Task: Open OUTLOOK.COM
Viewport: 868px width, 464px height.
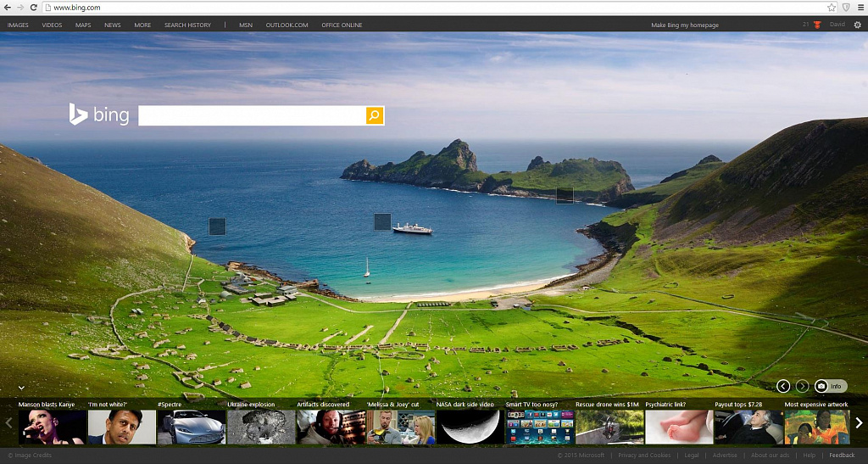Action: tap(287, 25)
